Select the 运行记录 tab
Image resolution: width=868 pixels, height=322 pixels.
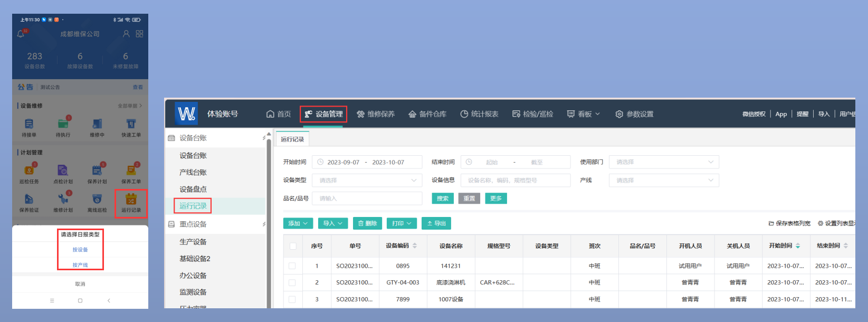click(292, 139)
